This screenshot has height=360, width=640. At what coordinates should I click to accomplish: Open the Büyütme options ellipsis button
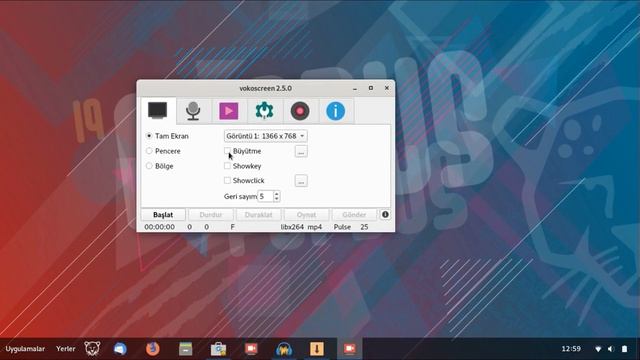(x=301, y=151)
